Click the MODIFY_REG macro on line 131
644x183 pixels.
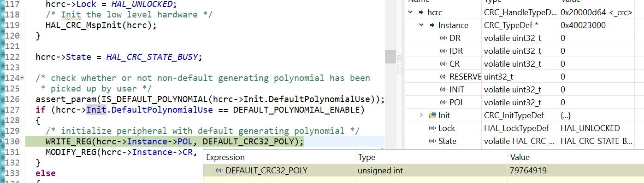(71, 152)
